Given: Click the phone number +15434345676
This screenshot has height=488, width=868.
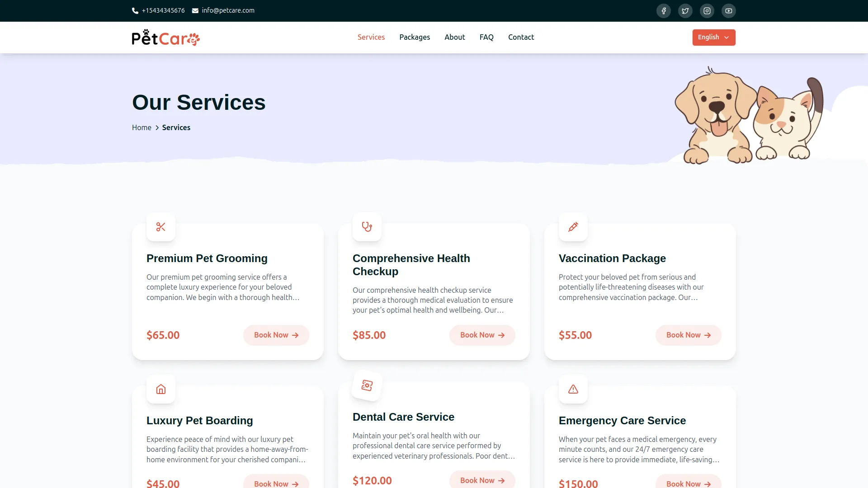Looking at the screenshot, I should pos(163,11).
